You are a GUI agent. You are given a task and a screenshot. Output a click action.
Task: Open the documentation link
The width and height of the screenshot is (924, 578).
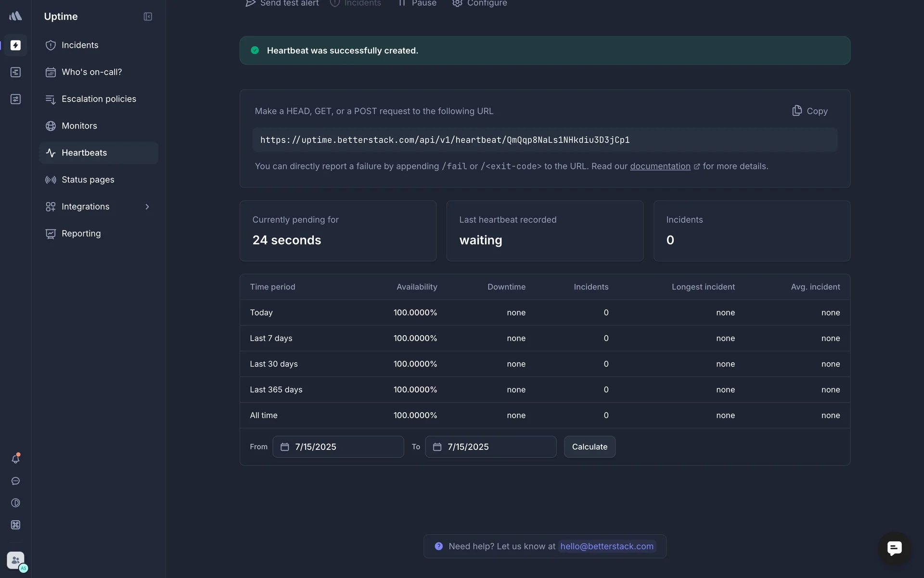point(660,166)
